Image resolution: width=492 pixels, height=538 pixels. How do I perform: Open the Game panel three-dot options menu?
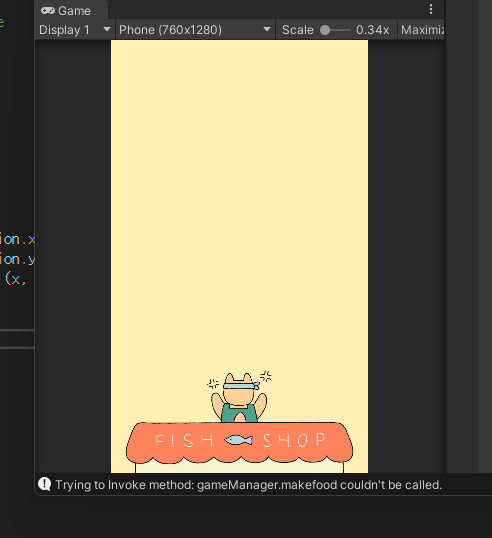tap(431, 9)
